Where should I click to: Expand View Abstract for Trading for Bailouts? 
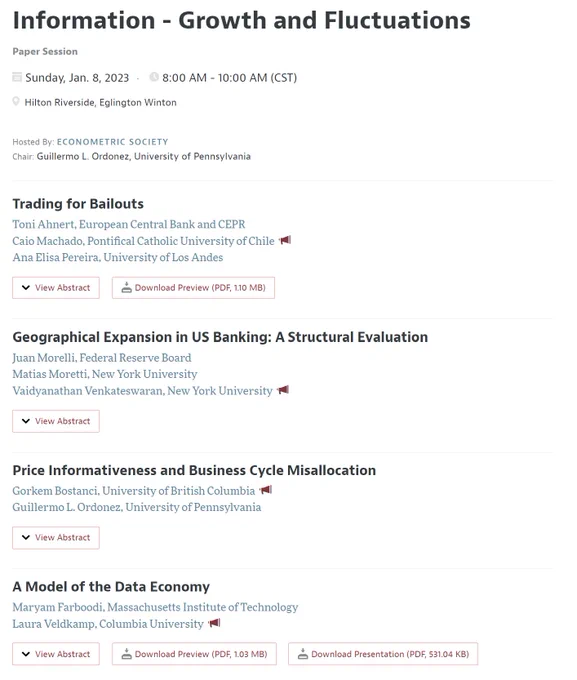click(56, 288)
